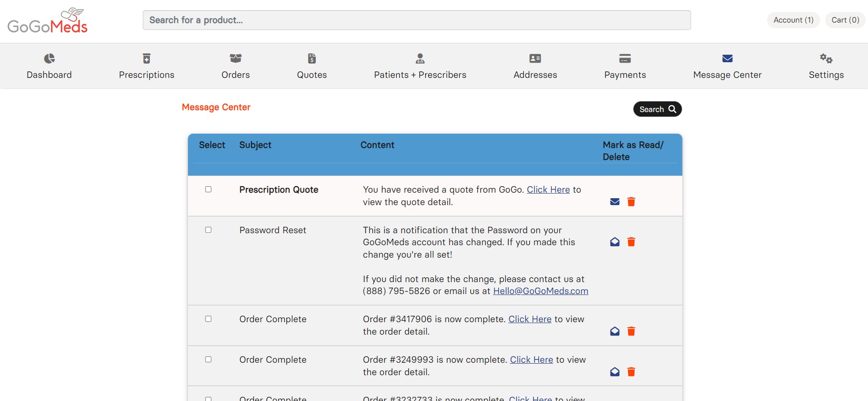Select the Prescription Quote message checkbox
Viewport: 868px width, 401px height.
coord(208,189)
